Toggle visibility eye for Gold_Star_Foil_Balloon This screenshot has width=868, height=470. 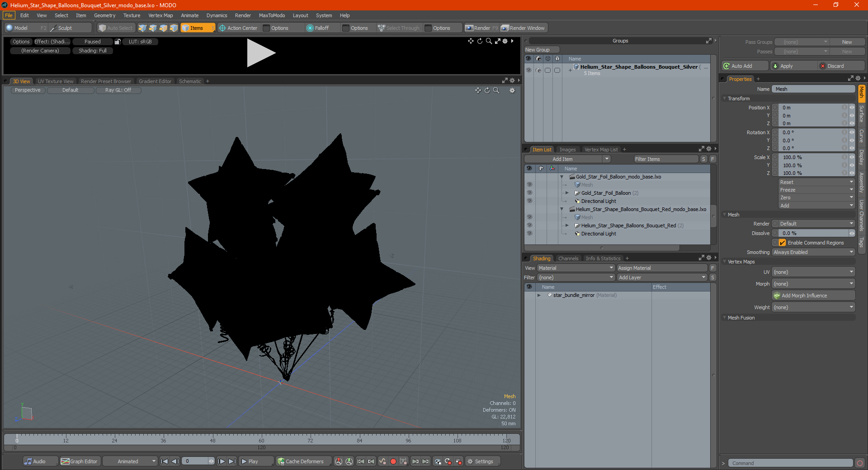(x=529, y=193)
